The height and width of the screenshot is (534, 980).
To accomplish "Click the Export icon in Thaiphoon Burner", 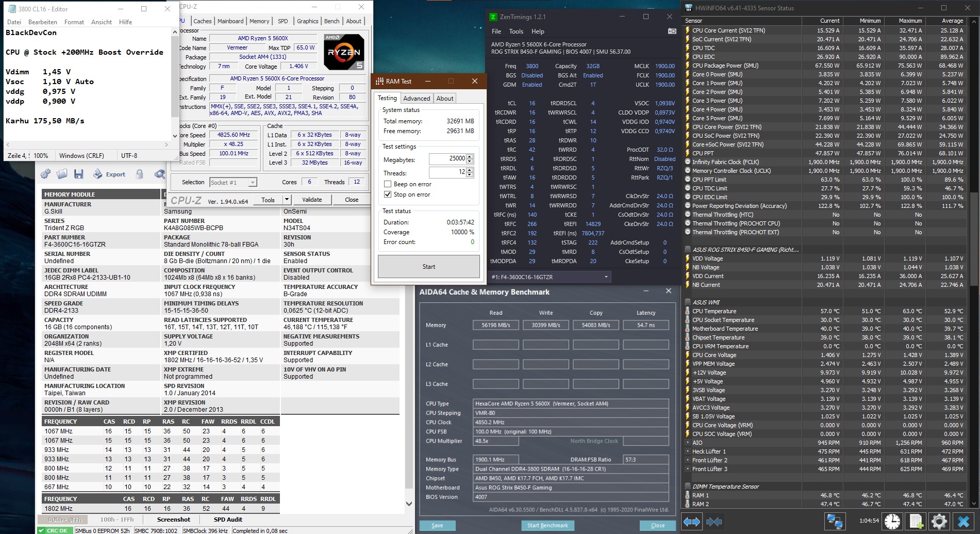I will coord(109,174).
